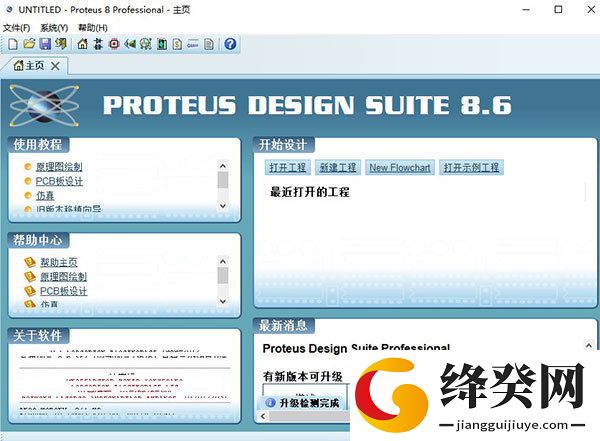Save the project with the floppy icon
This screenshot has height=441, width=600.
(x=45, y=44)
